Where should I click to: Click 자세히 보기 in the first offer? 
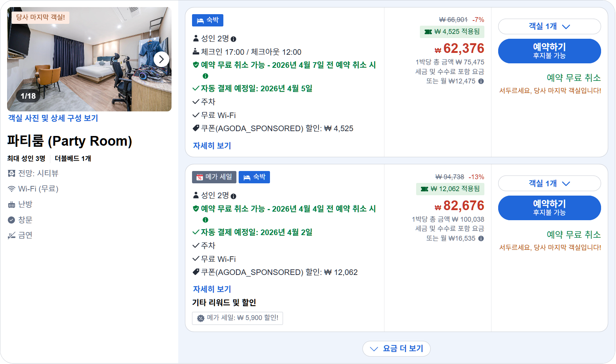click(x=212, y=145)
